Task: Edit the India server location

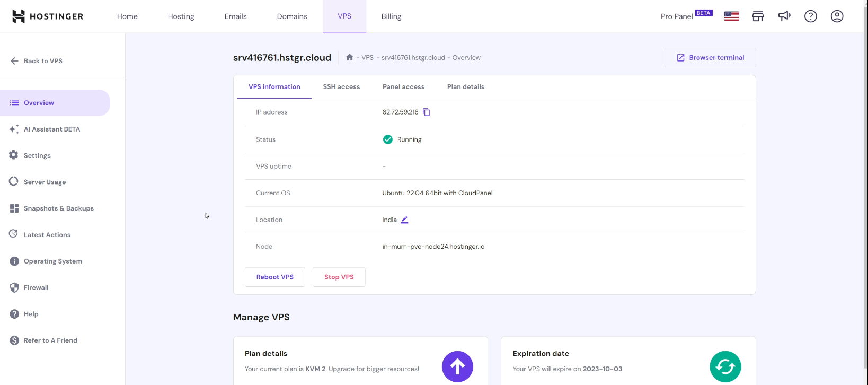Action: coord(404,220)
